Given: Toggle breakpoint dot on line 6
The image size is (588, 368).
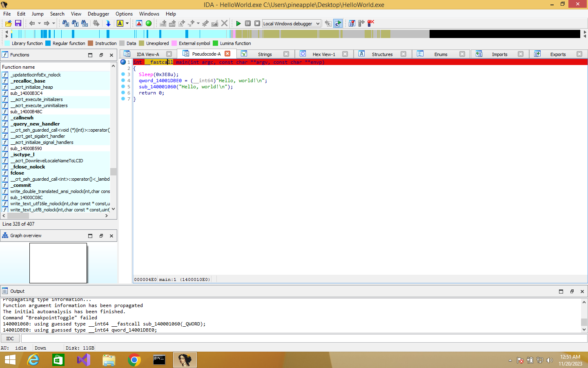Looking at the screenshot, I should coord(123,93).
